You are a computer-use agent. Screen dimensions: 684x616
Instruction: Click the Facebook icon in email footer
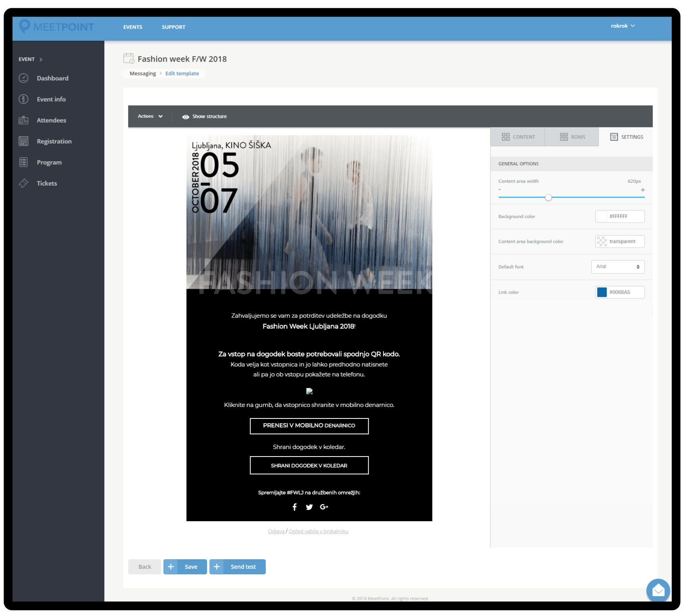point(295,507)
